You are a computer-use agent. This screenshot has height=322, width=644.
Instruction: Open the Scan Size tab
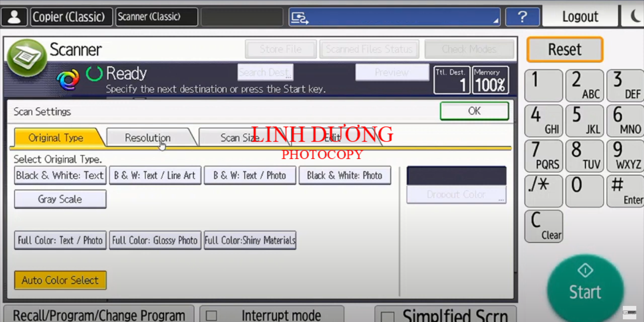tap(240, 137)
